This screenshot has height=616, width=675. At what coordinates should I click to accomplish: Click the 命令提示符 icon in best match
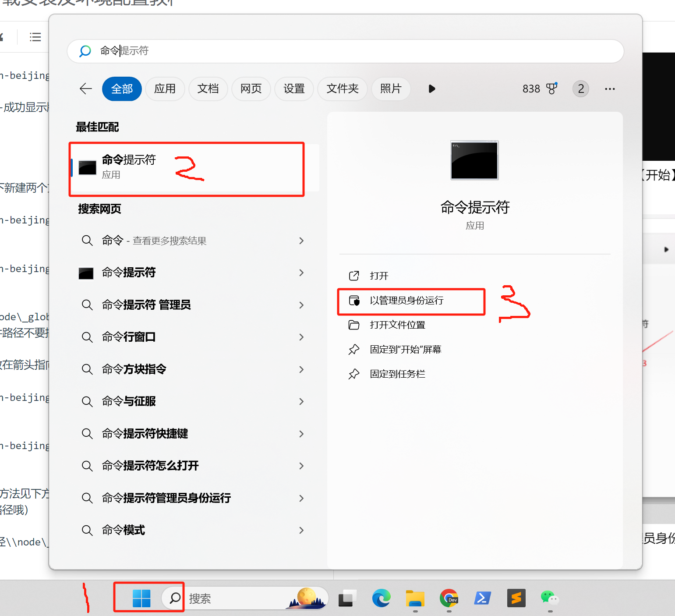coord(87,167)
